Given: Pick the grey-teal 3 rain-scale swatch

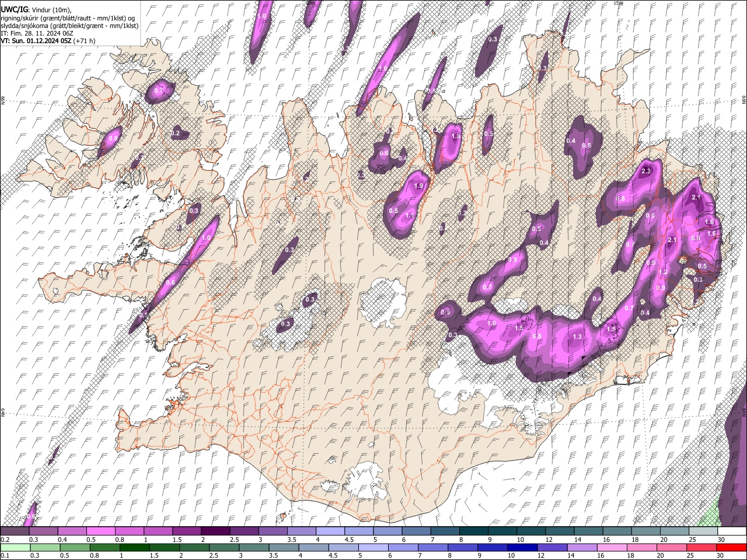Looking at the screenshot, I should pos(254,547).
